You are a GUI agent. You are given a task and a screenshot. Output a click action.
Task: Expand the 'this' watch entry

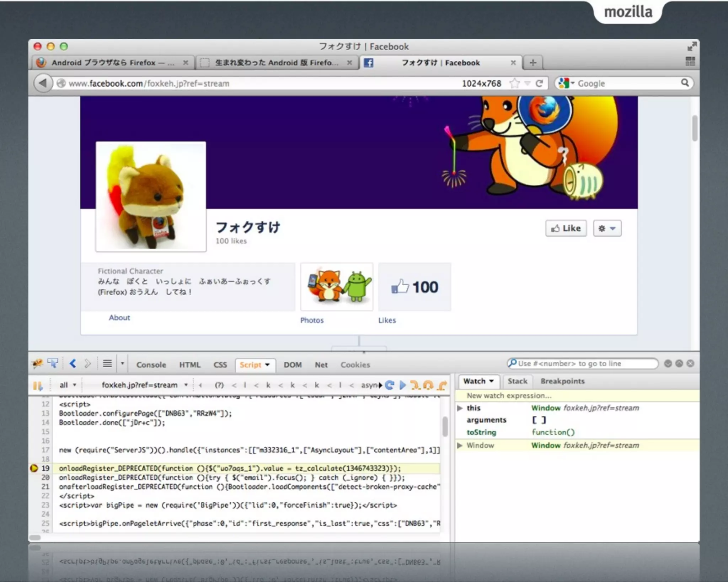[460, 408]
